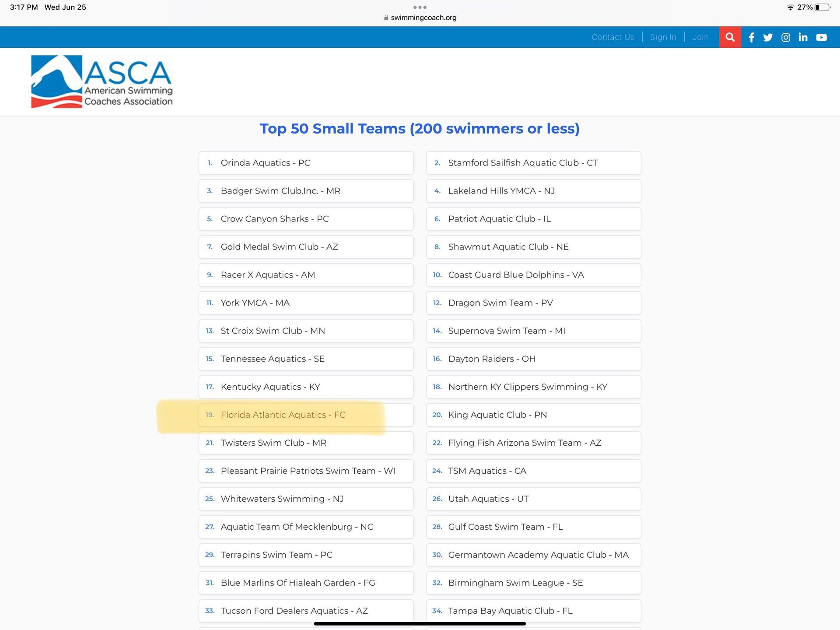Select Tampa Bay Aquatic Club - FL
The image size is (840, 630).
point(533,611)
